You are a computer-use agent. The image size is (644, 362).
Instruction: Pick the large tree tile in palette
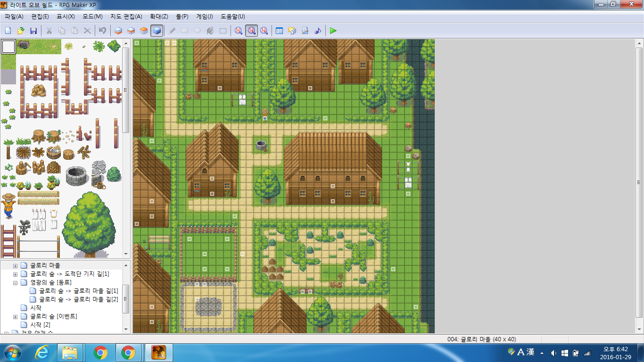coord(89,224)
